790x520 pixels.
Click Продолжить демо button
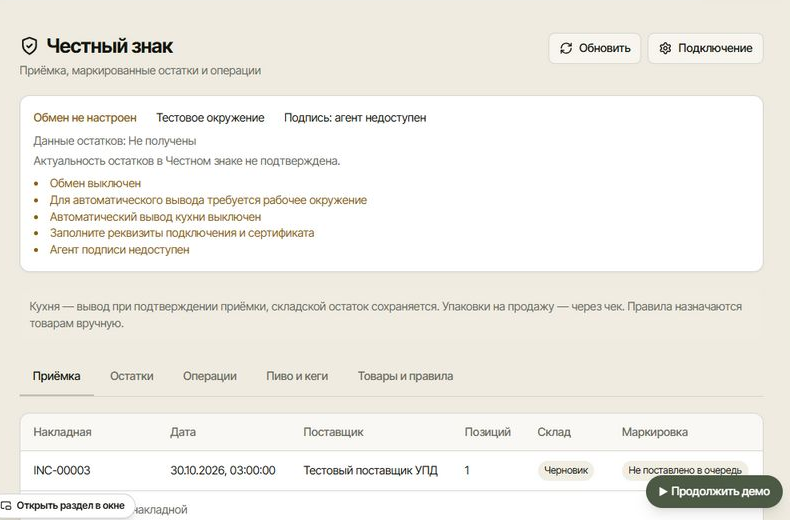714,491
